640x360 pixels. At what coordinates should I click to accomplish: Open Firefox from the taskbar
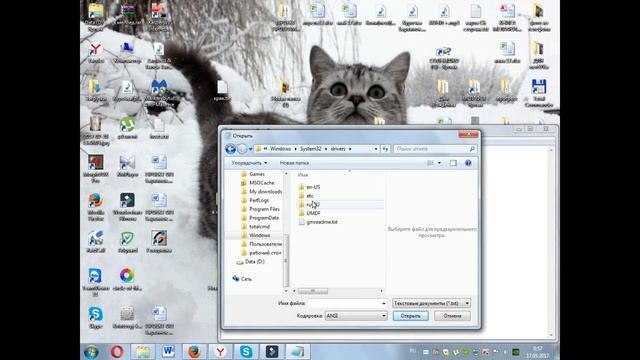(x=194, y=352)
